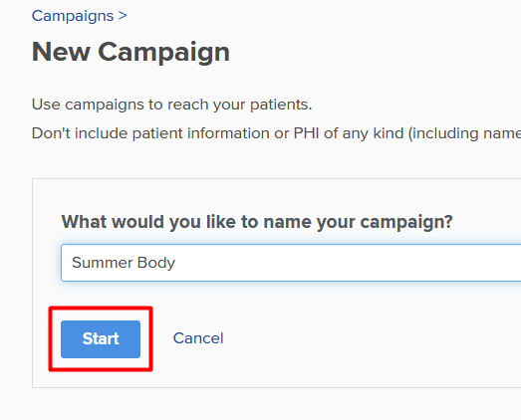Open the Campaigns list from breadcrumb
This screenshot has width=521, height=420.
73,16
